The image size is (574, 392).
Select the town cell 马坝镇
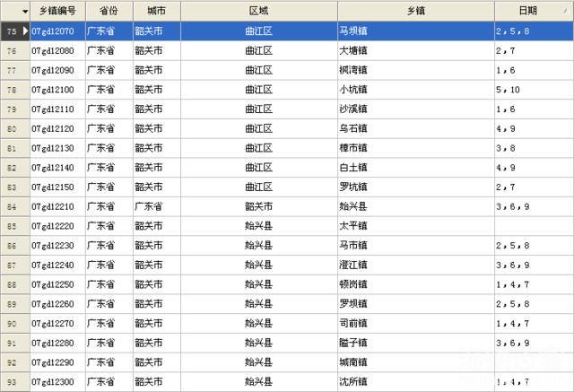point(416,31)
